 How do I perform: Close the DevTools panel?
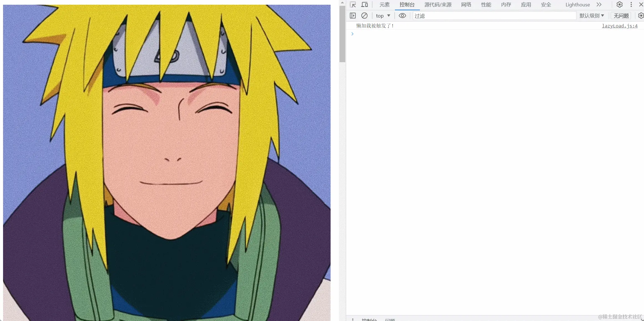point(641,5)
